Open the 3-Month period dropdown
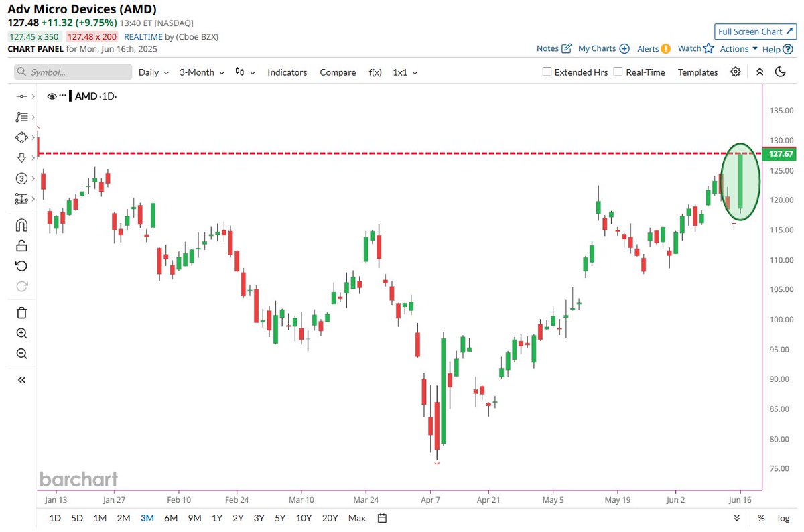Screen dimensions: 804x532 coord(202,72)
